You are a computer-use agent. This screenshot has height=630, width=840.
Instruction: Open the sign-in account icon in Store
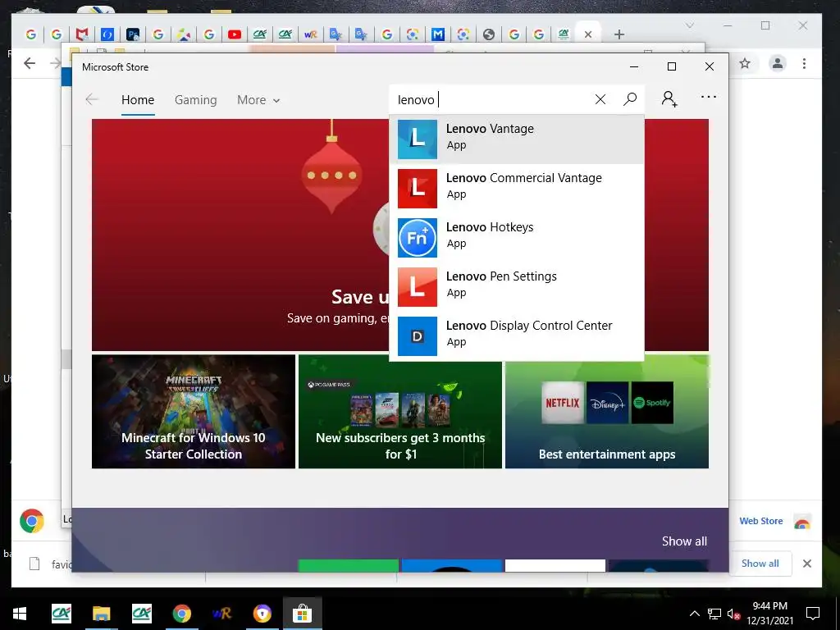tap(669, 99)
